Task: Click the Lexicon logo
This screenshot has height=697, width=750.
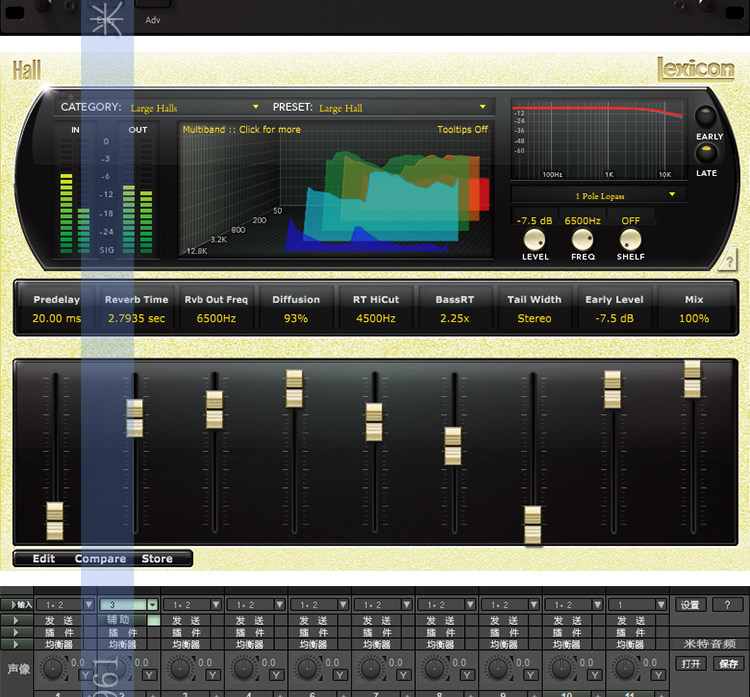Action: (696, 69)
